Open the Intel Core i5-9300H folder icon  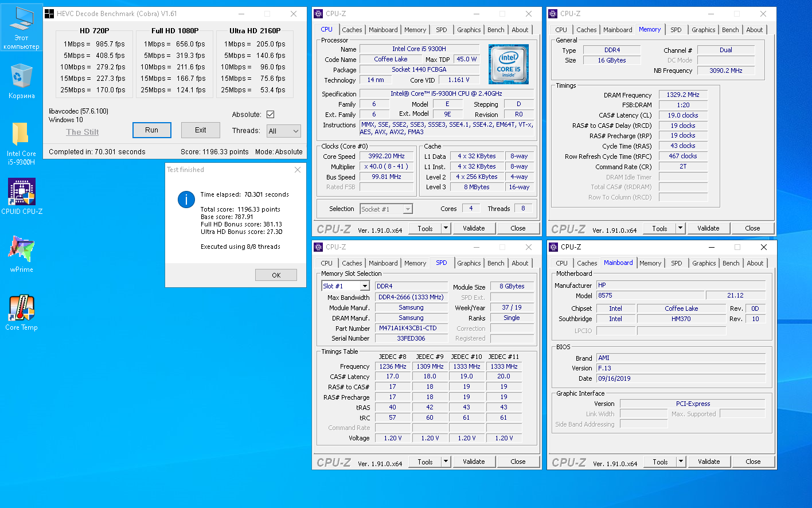(21, 143)
